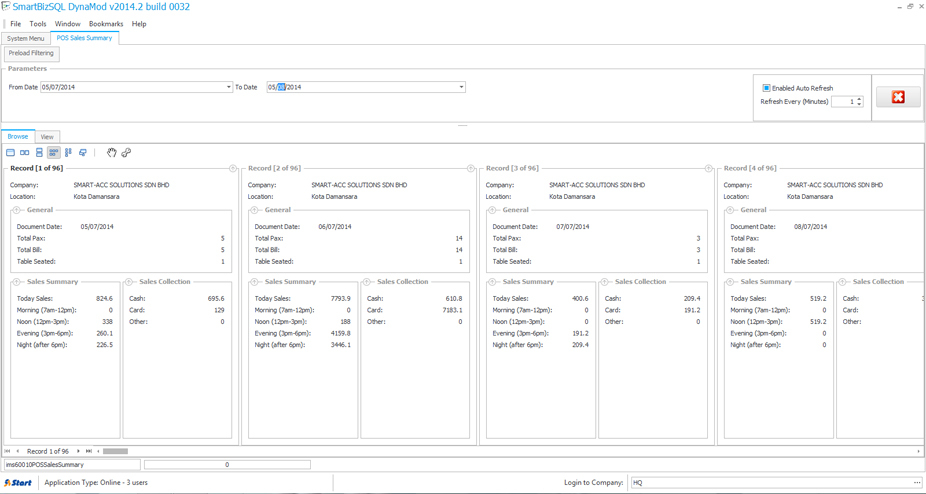Switch to the System Menu tab
This screenshot has width=926, height=494.
click(x=25, y=38)
